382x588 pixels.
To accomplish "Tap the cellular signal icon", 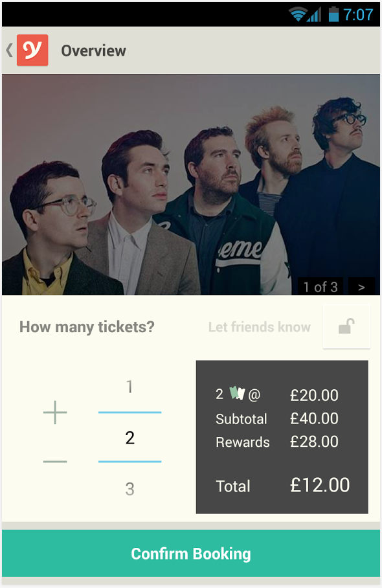I will 314,15.
